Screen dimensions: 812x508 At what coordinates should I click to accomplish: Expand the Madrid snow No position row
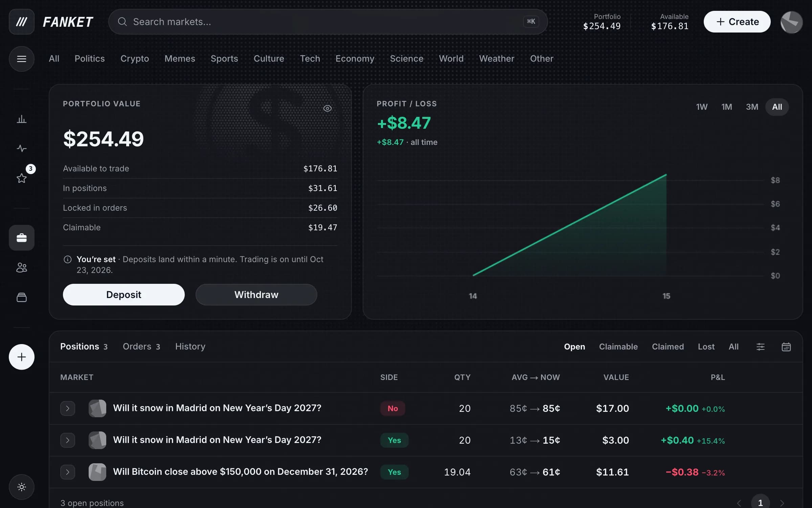tap(68, 408)
